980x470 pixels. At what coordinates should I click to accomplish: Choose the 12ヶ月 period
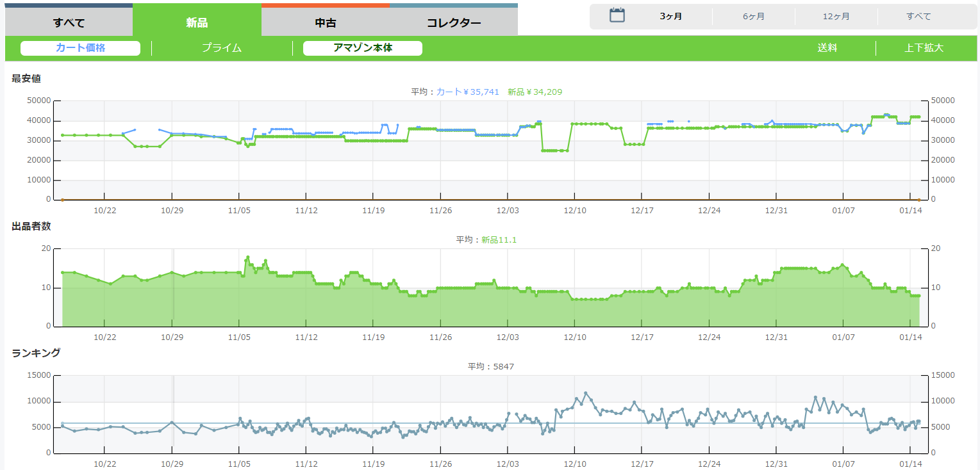836,17
